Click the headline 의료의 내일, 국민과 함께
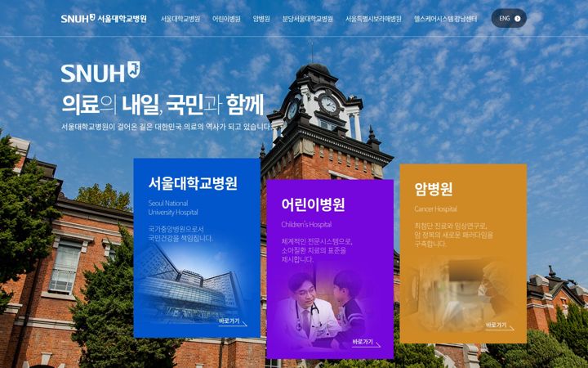This screenshot has width=588, height=368. click(x=163, y=105)
